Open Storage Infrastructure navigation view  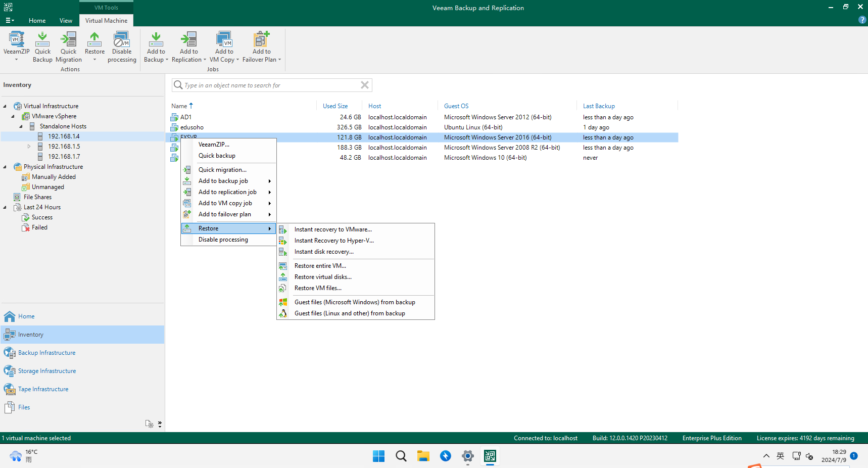[82, 371]
